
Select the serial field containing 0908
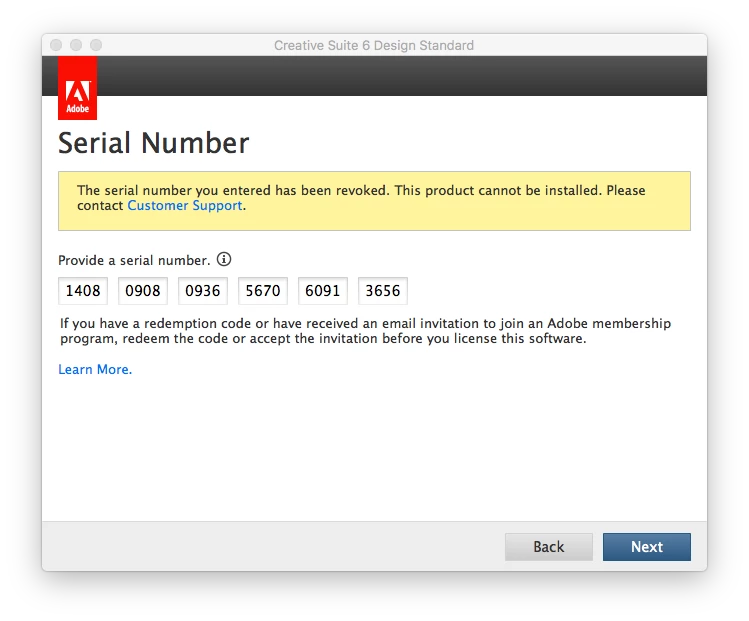pos(143,290)
